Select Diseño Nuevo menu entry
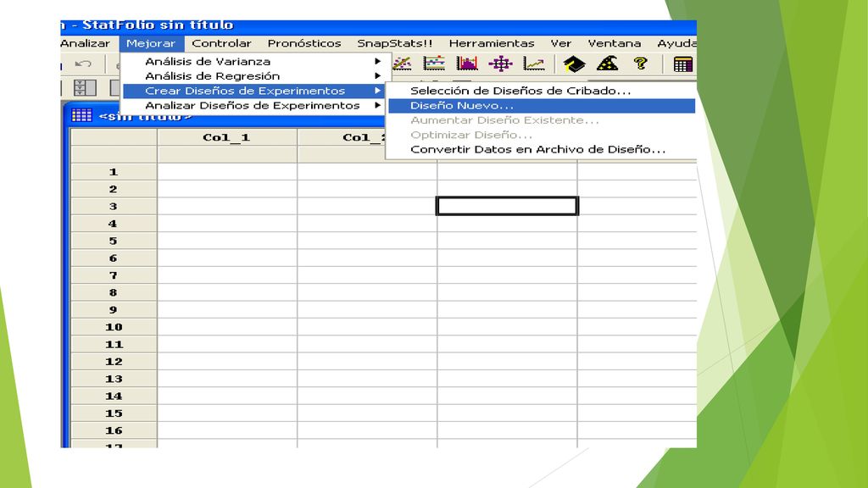This screenshot has height=488, width=868. (542, 106)
